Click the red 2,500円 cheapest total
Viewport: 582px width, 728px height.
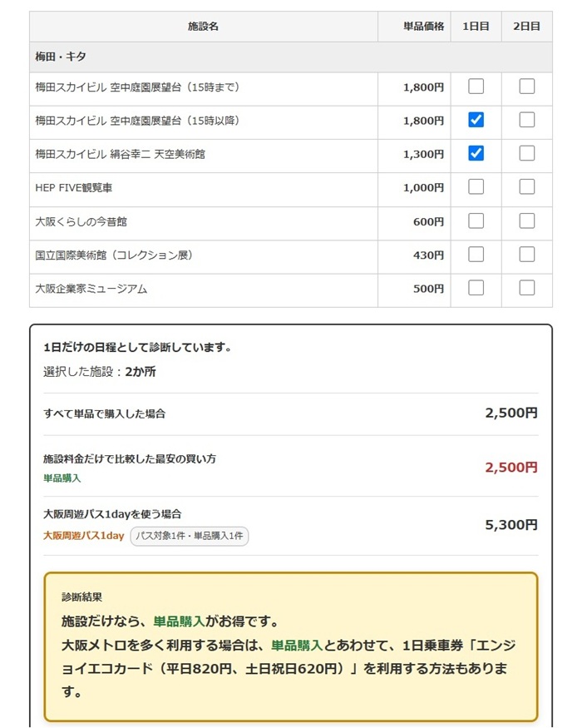tap(511, 467)
